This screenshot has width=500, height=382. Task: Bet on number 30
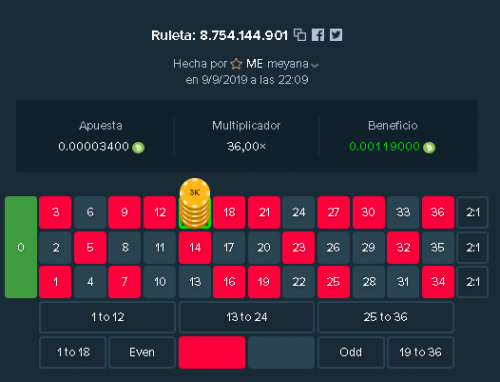pyautogui.click(x=369, y=212)
